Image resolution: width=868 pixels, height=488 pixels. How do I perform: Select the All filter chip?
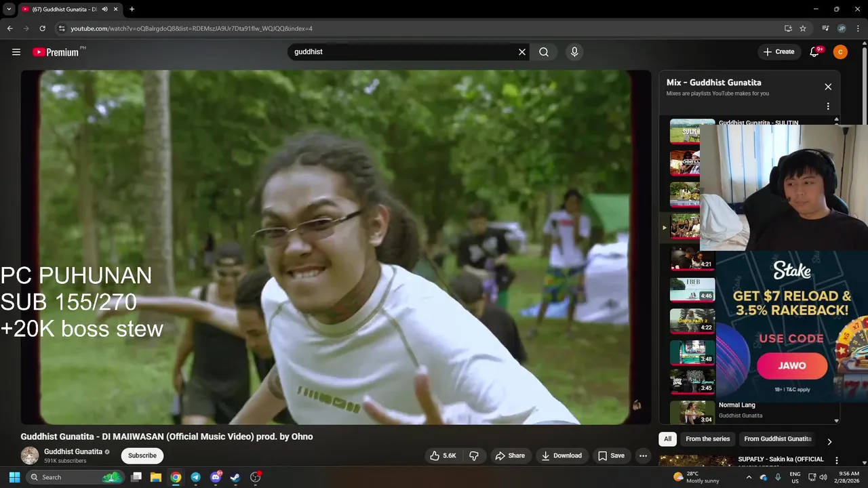[668, 439]
